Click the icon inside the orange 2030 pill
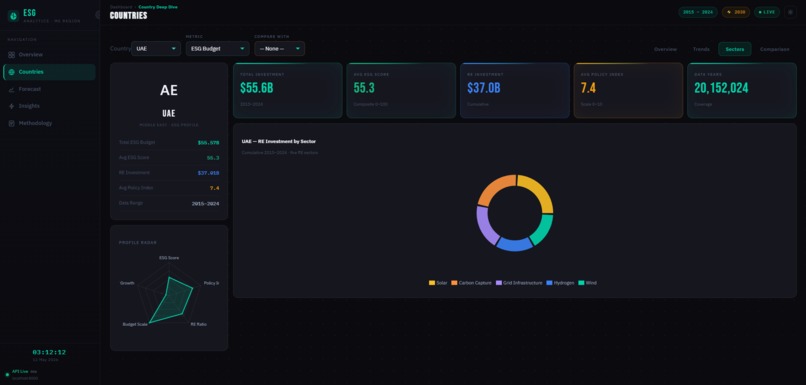The image size is (806, 385). (728, 12)
